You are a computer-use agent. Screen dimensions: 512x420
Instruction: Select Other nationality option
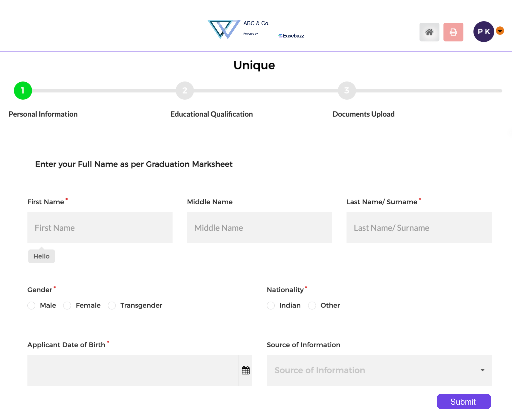312,305
